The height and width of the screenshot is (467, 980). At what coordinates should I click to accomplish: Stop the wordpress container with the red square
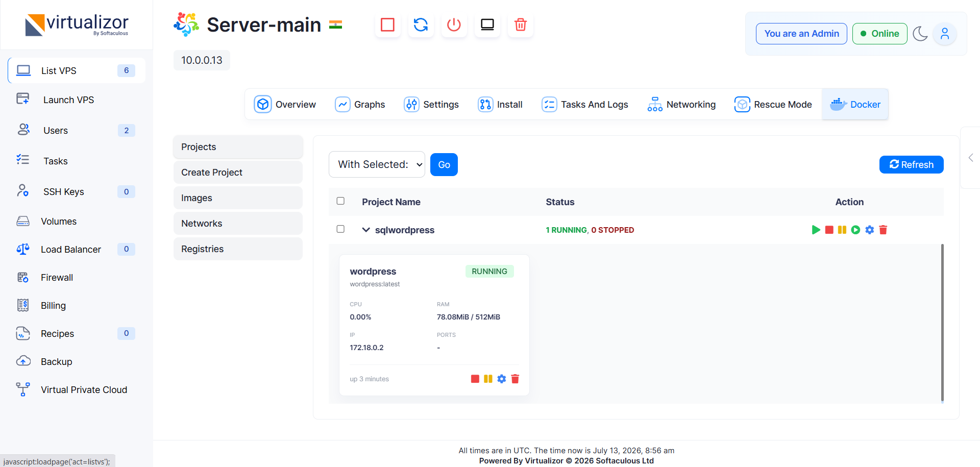coord(475,379)
